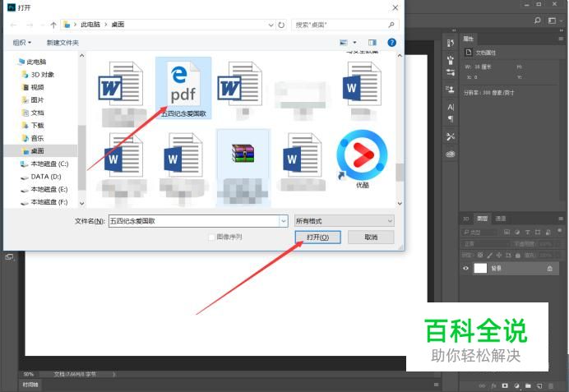Filter layers by shape layer icon
569x392 pixels.
click(x=538, y=232)
